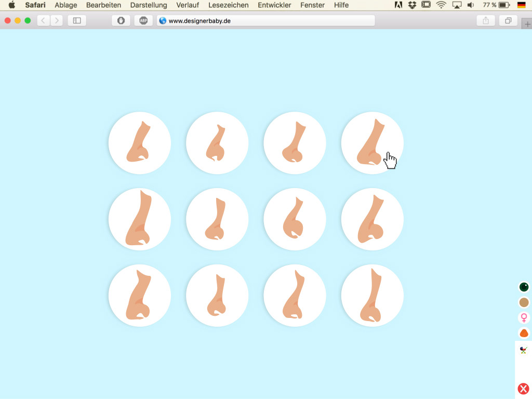Select the nose in the top row's first circle
Screen dimensions: 532x399
coord(139,143)
